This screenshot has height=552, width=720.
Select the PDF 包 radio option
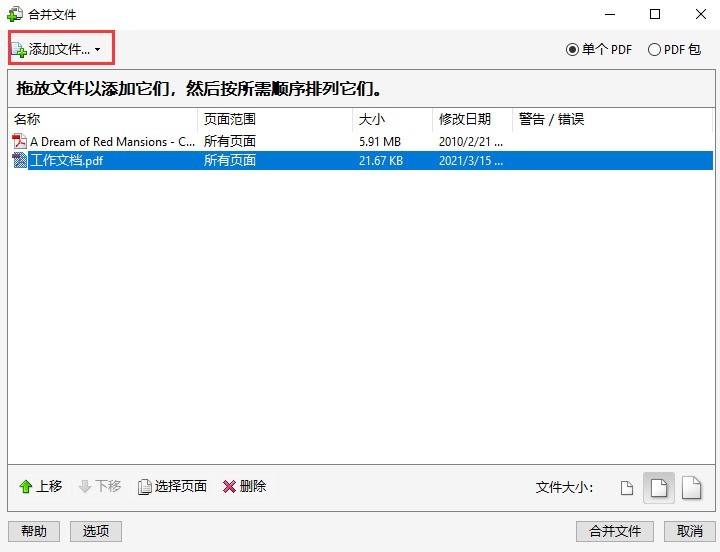point(654,49)
